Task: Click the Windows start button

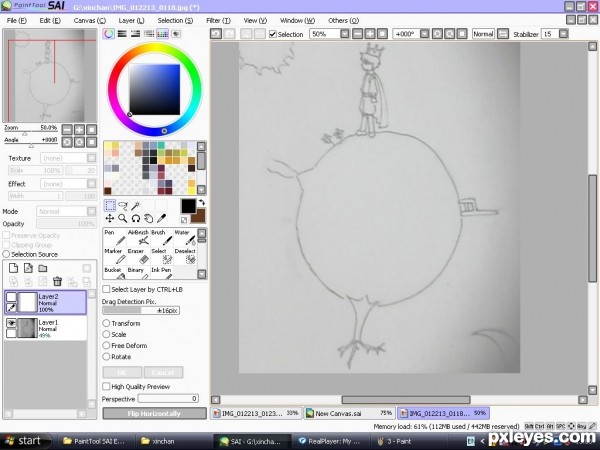Action: (26, 441)
